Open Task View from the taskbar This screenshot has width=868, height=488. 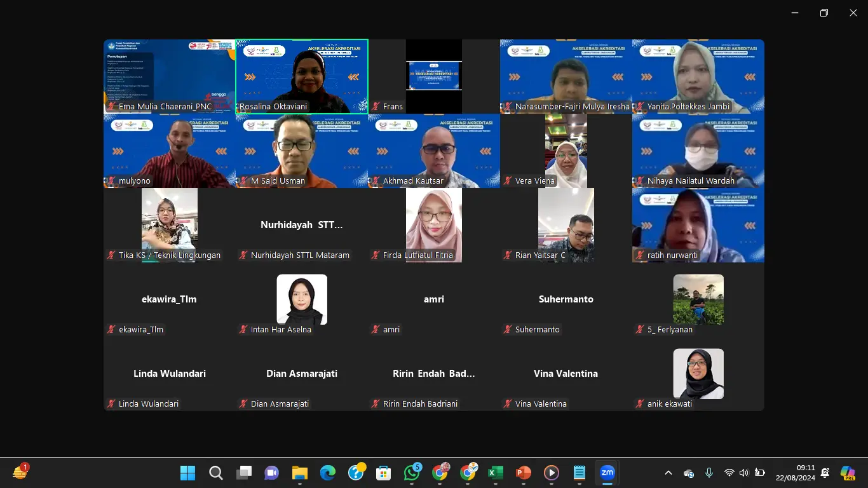tap(243, 473)
